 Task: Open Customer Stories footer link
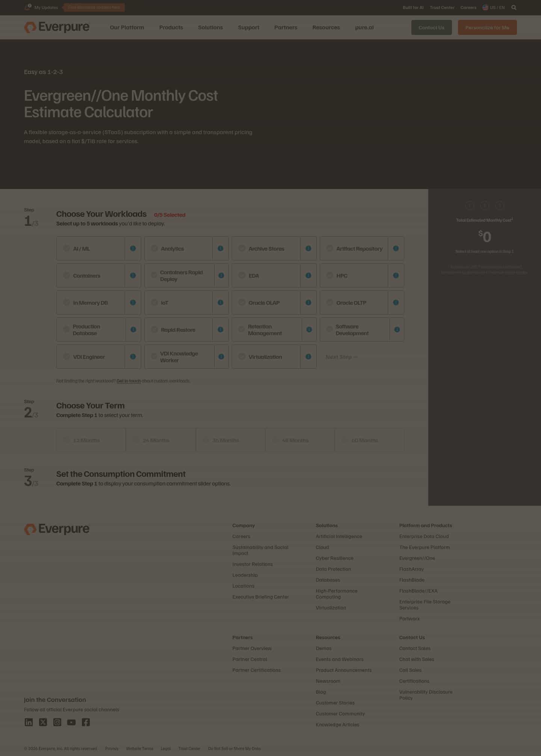click(335, 703)
